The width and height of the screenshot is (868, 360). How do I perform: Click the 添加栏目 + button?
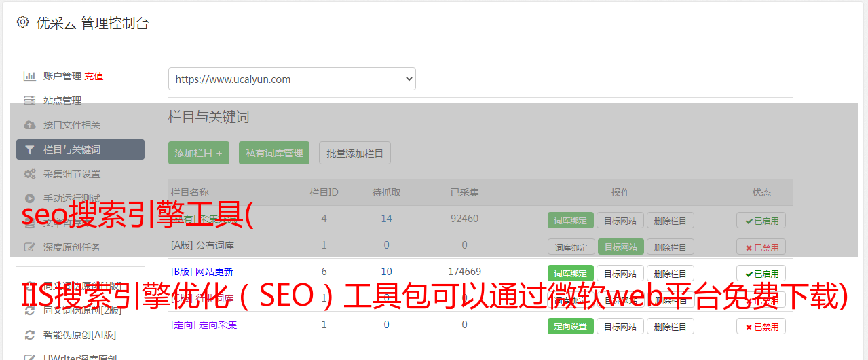[x=199, y=153]
